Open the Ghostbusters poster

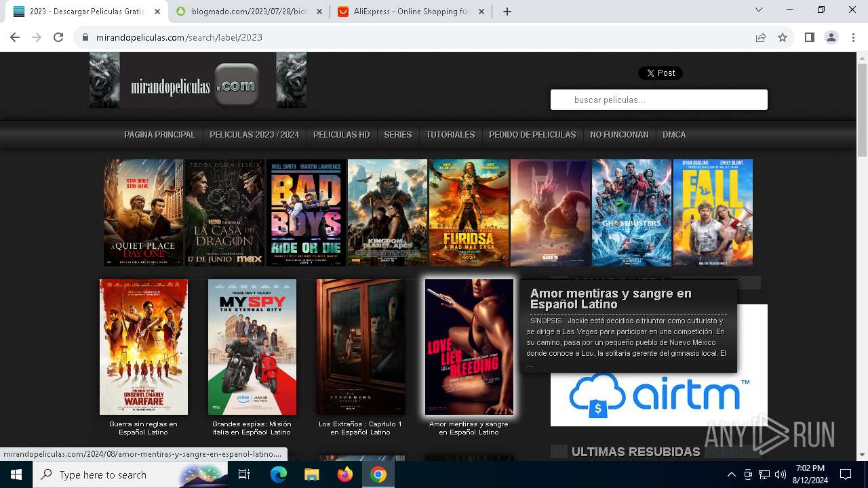[x=631, y=213]
